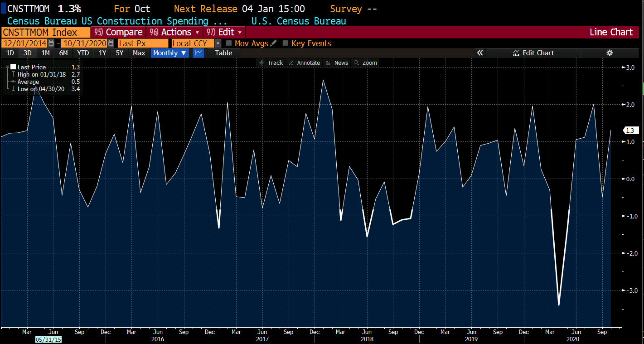Screen dimensions: 644x344
Task: Click the Last Price legend color box
Action: (x=13, y=67)
